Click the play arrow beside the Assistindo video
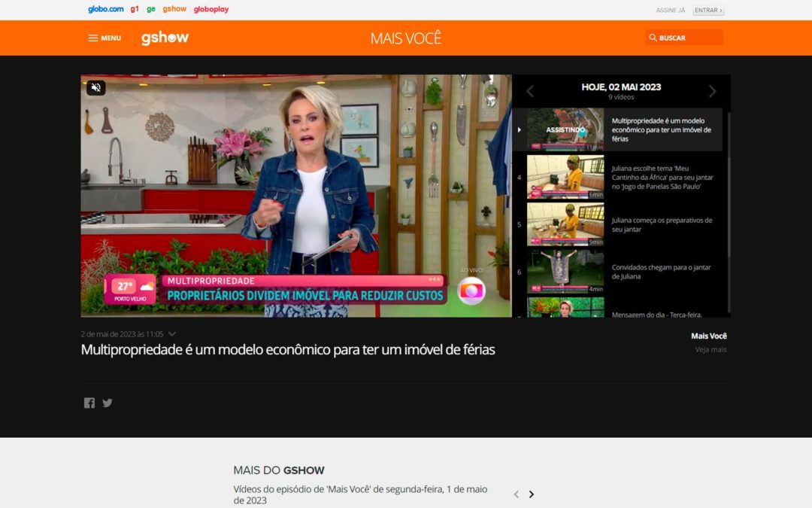812x508 pixels. (519, 129)
